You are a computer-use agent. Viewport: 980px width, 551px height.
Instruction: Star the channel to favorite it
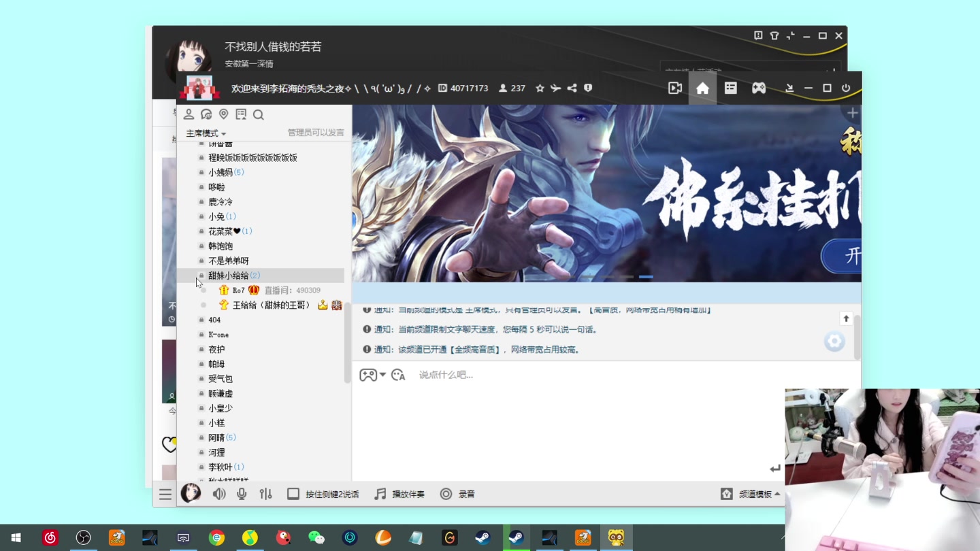pos(540,88)
